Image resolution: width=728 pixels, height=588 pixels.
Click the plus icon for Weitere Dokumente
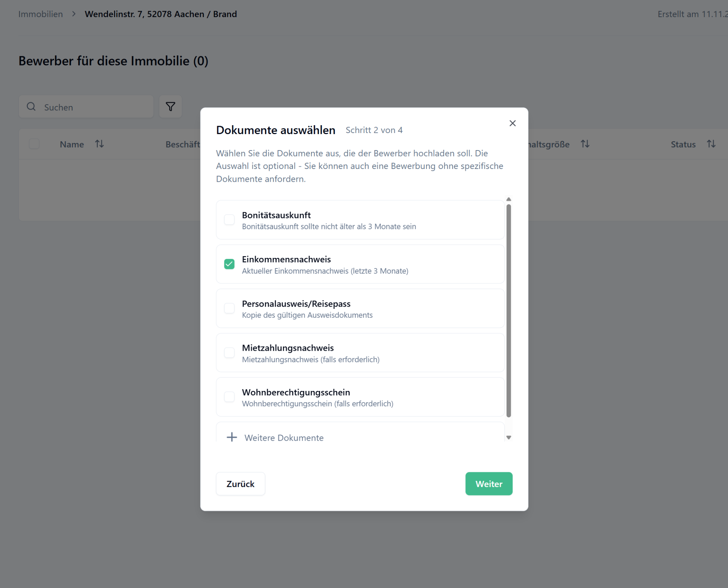[x=232, y=437]
